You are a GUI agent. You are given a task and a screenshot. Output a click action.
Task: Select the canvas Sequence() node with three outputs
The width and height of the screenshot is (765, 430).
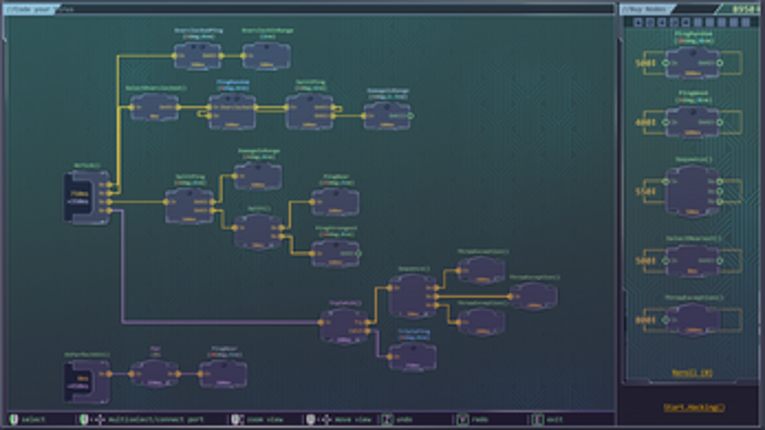[x=413, y=296]
